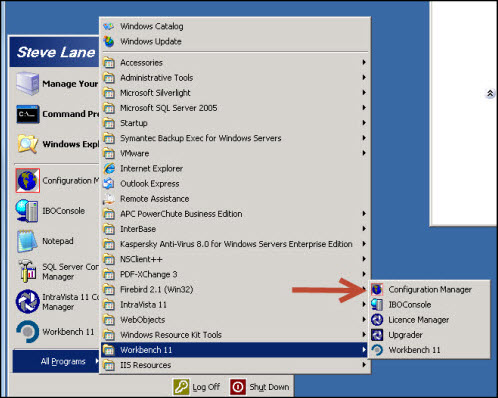The width and height of the screenshot is (498, 398).
Task: Open the IntraVista 11 program group
Action: [x=235, y=305]
